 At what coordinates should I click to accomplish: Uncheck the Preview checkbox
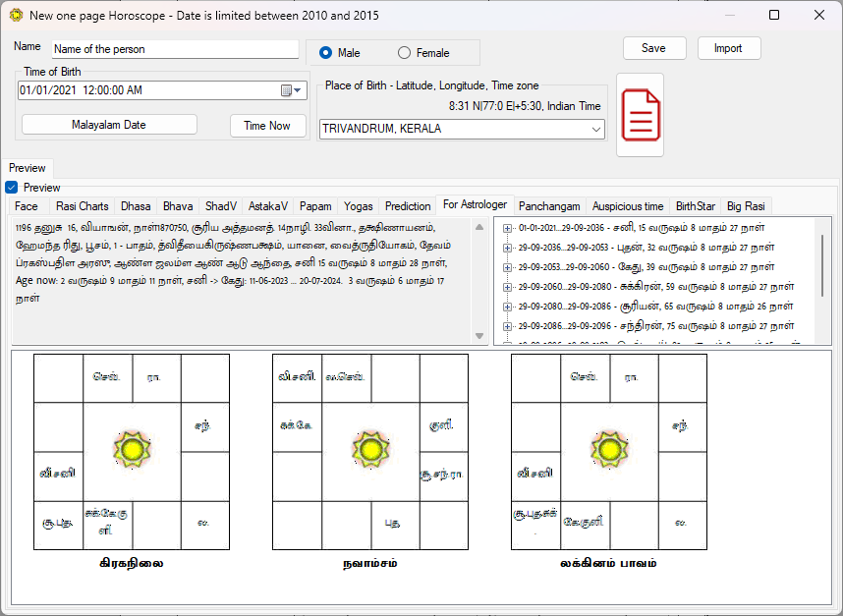(10, 189)
